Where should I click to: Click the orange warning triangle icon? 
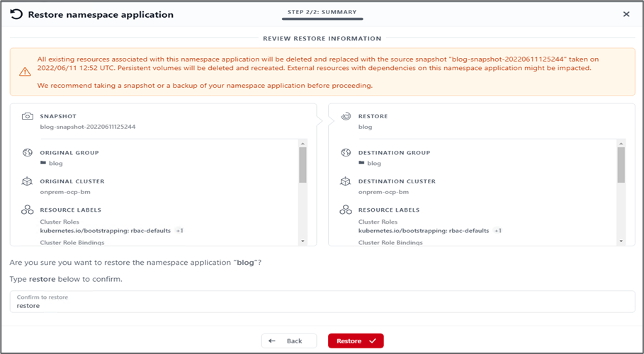pyautogui.click(x=25, y=72)
